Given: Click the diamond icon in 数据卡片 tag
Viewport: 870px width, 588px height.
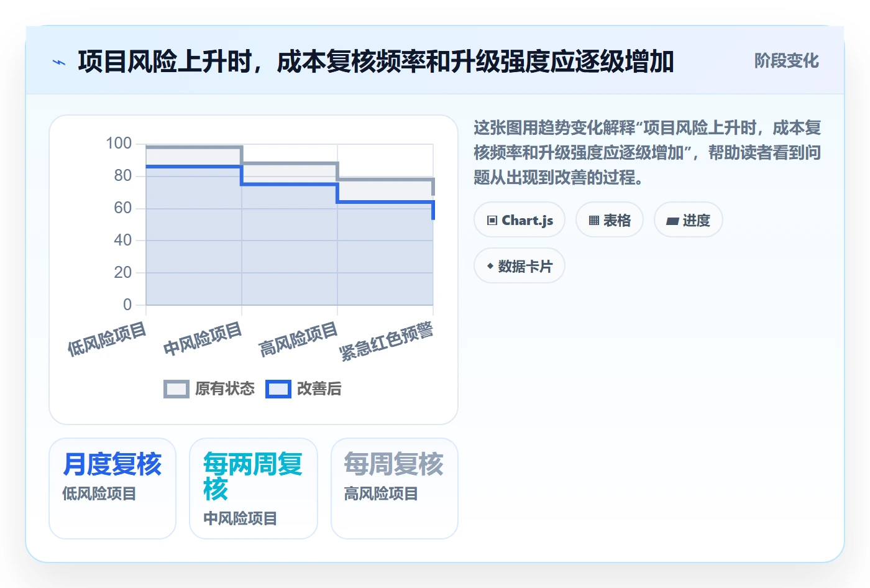Looking at the screenshot, I should [x=490, y=266].
